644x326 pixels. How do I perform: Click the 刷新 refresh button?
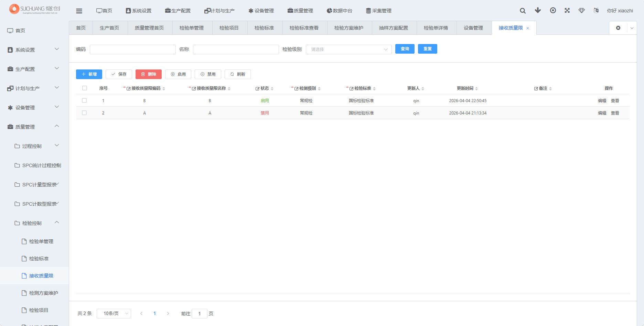click(x=238, y=74)
